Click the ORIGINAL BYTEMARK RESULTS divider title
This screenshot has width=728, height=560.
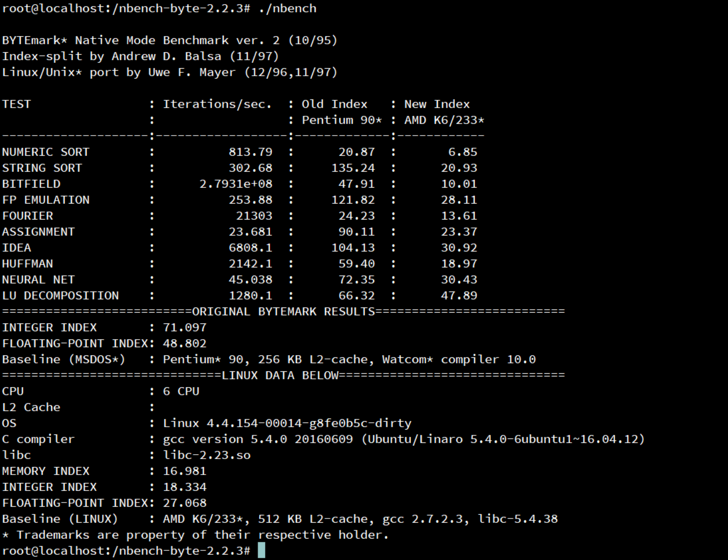284,312
